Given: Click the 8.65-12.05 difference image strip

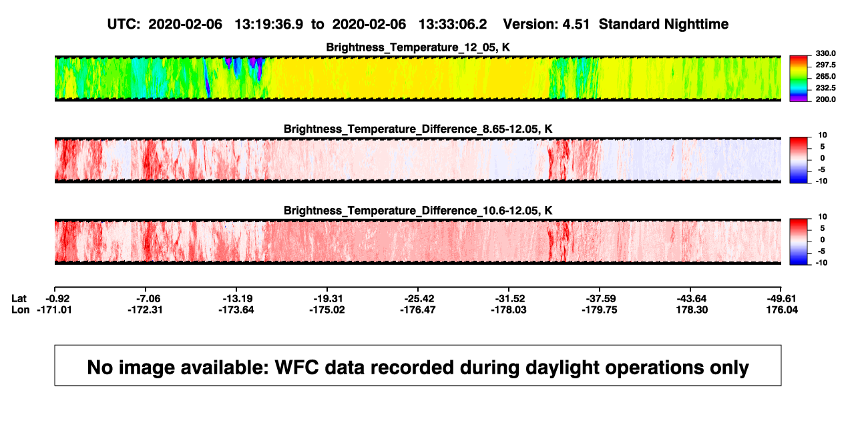Looking at the screenshot, I should 418,159.
